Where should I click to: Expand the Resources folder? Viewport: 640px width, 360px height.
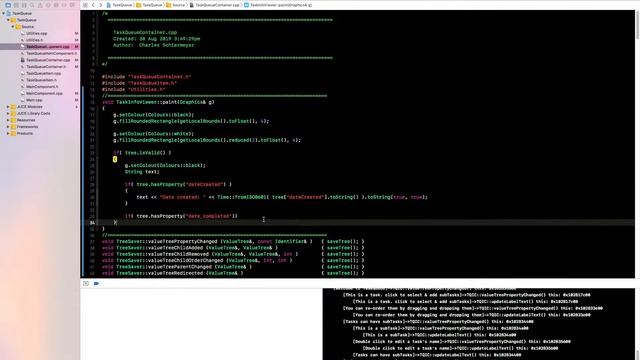[8, 120]
